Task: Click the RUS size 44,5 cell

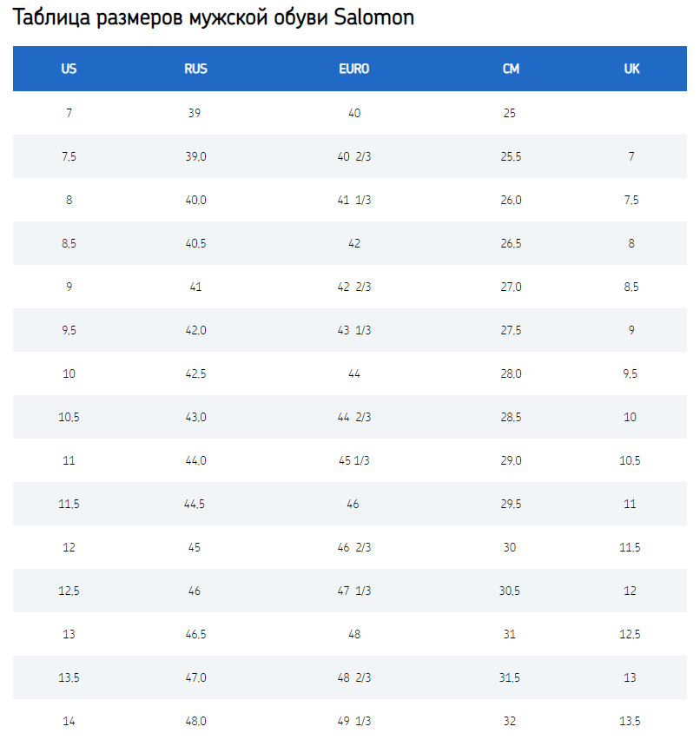Action: tap(195, 505)
